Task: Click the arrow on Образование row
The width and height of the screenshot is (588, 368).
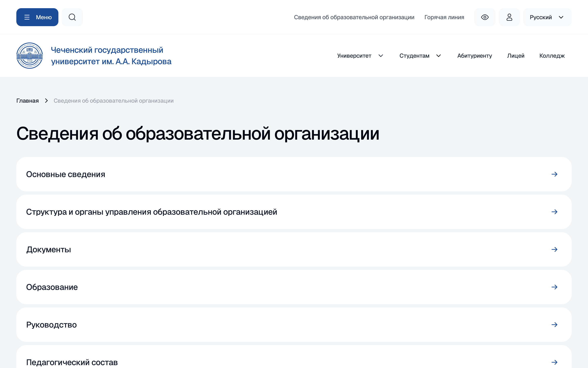Action: point(555,287)
